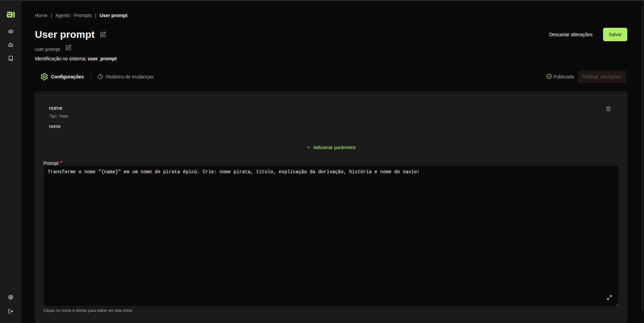Click the Tipo: Texto label
The height and width of the screenshot is (323, 644).
click(x=59, y=116)
